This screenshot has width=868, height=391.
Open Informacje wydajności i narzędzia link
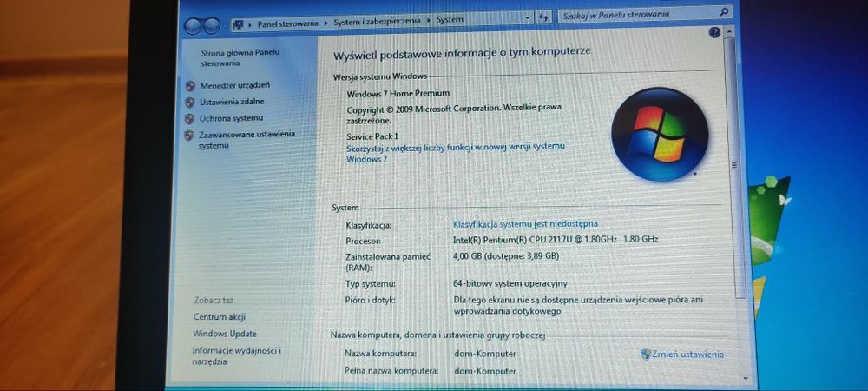tap(236, 355)
